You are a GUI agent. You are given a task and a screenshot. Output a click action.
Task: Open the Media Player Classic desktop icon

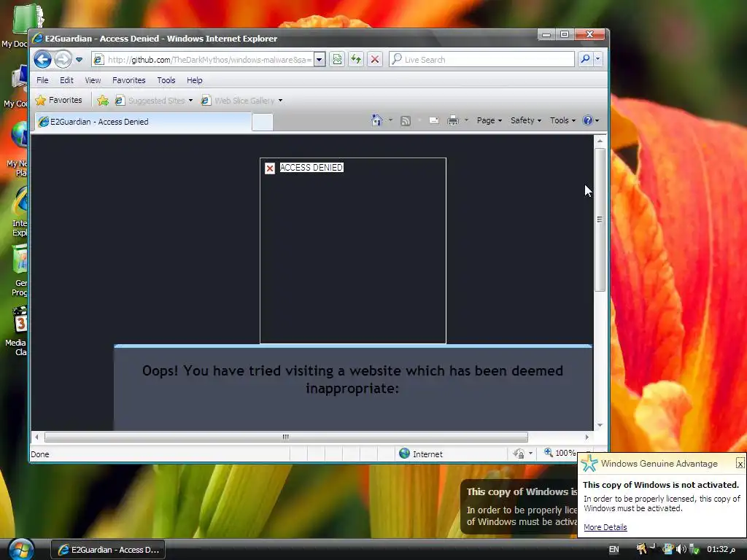(18, 332)
